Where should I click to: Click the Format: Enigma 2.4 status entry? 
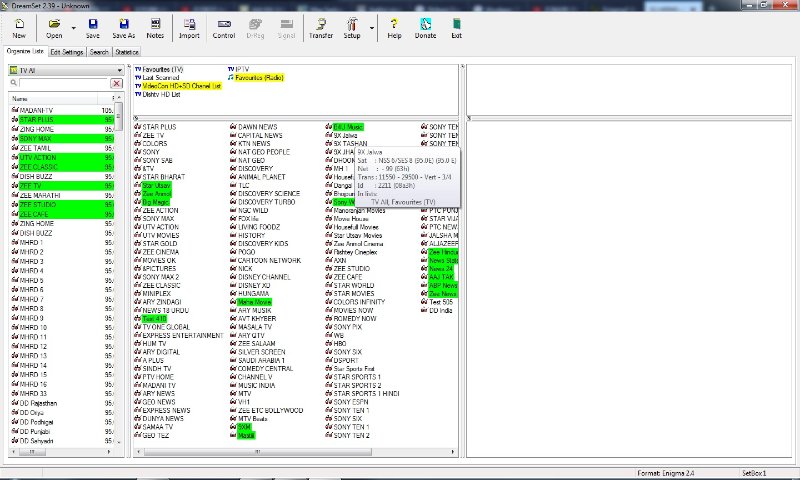tap(665, 473)
